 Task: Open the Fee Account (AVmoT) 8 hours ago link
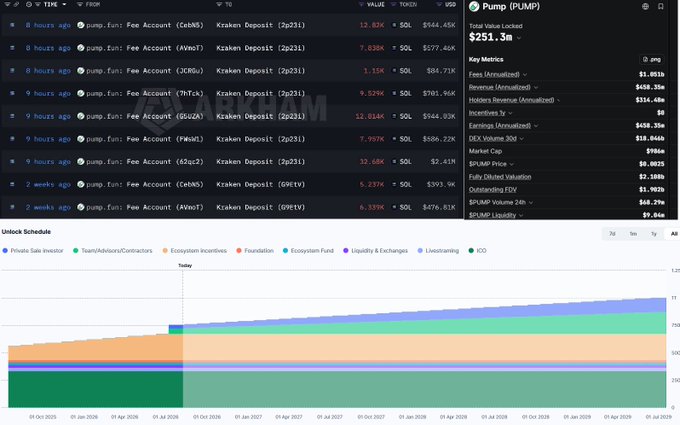[165, 48]
